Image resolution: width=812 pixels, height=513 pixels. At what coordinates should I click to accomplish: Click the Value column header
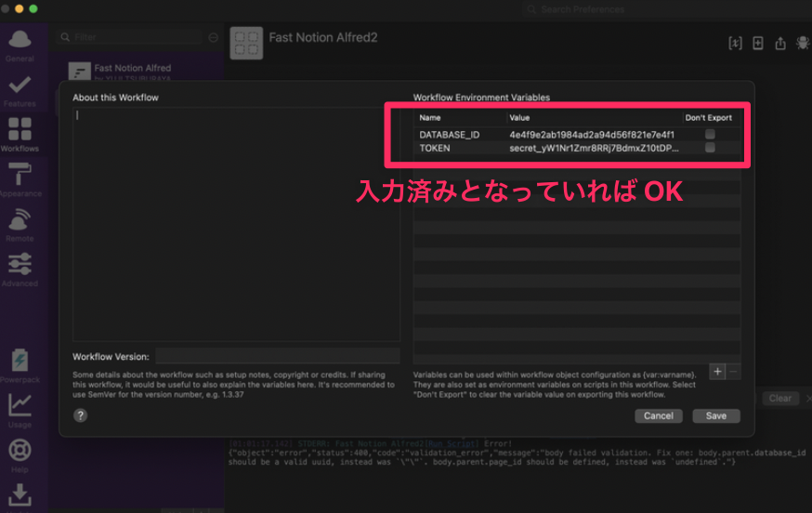pos(519,118)
